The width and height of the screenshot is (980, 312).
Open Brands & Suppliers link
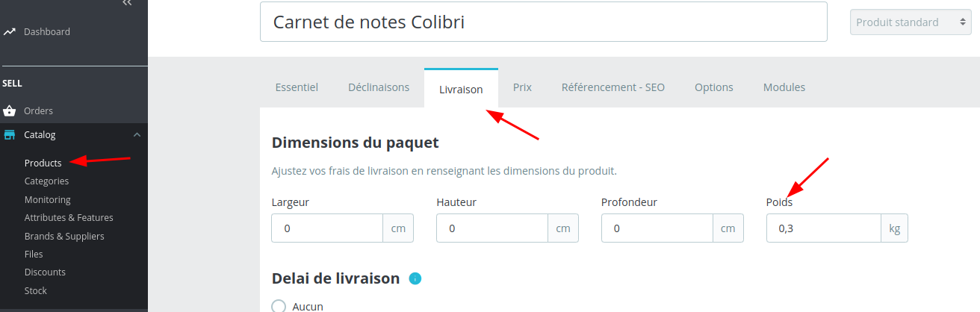coord(64,236)
